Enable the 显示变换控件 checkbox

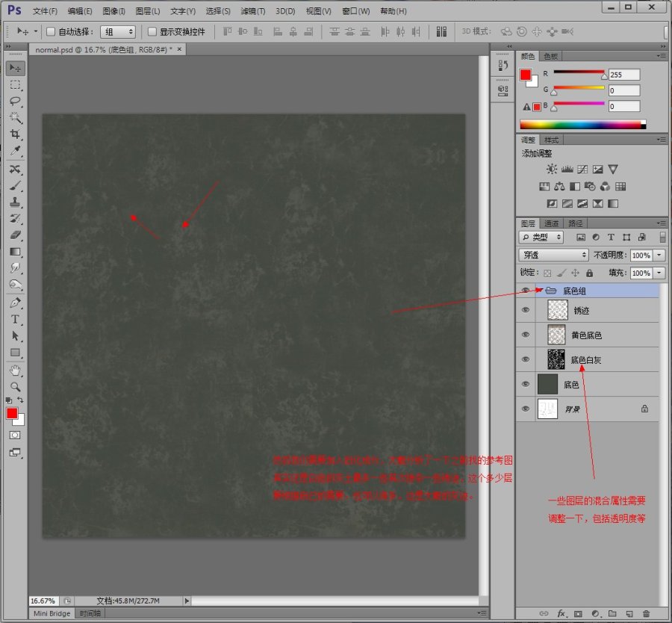coord(152,32)
